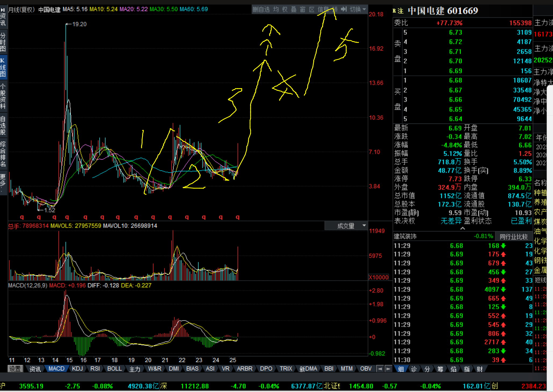
Task: Click the last red q marker under 25
Action: click(x=238, y=217)
